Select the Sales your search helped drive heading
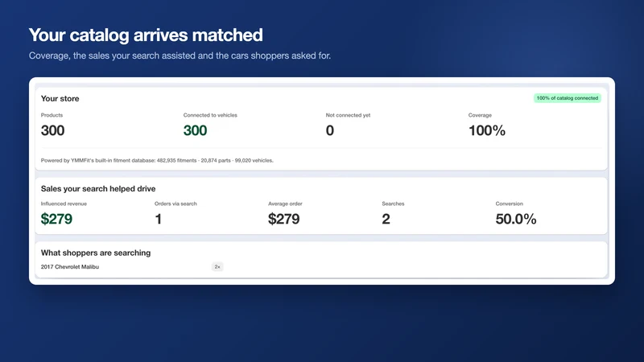The width and height of the screenshot is (644, 362). 98,189
